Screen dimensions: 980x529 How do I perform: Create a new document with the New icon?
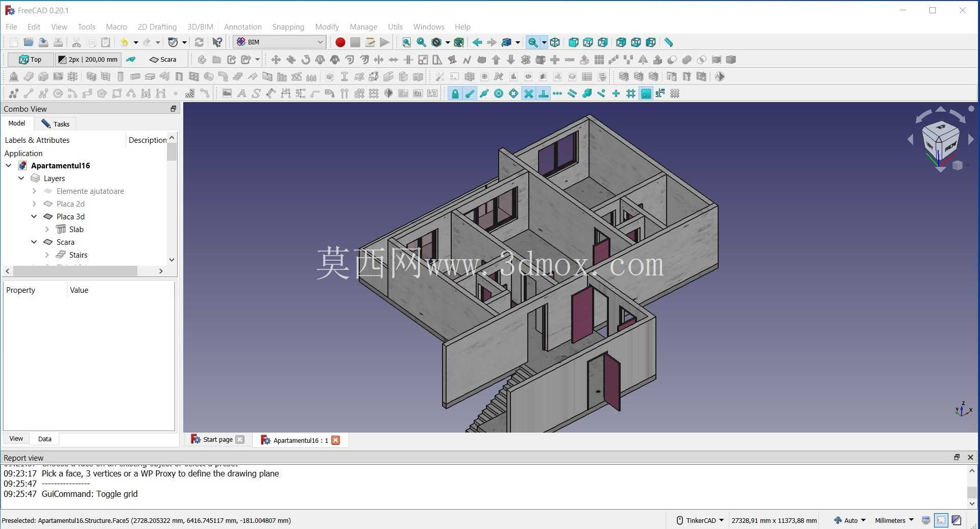[14, 42]
